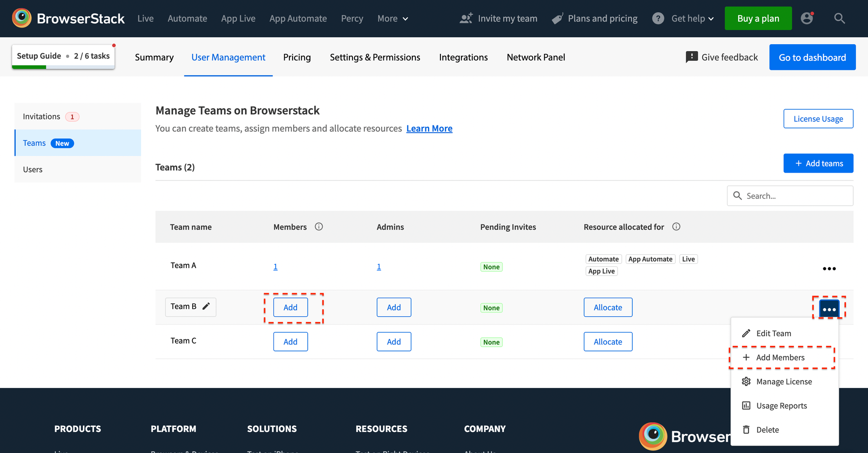Click the Admins column header
Screen dimensions: 868x453
tap(390, 227)
